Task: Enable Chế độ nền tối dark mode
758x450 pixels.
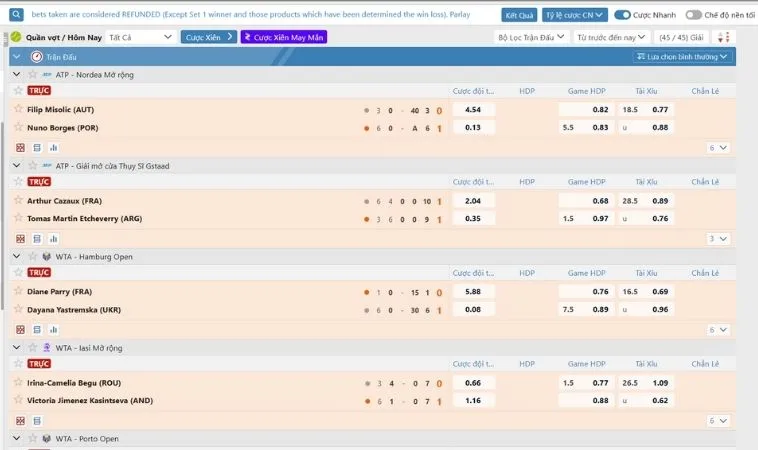Action: [x=693, y=15]
